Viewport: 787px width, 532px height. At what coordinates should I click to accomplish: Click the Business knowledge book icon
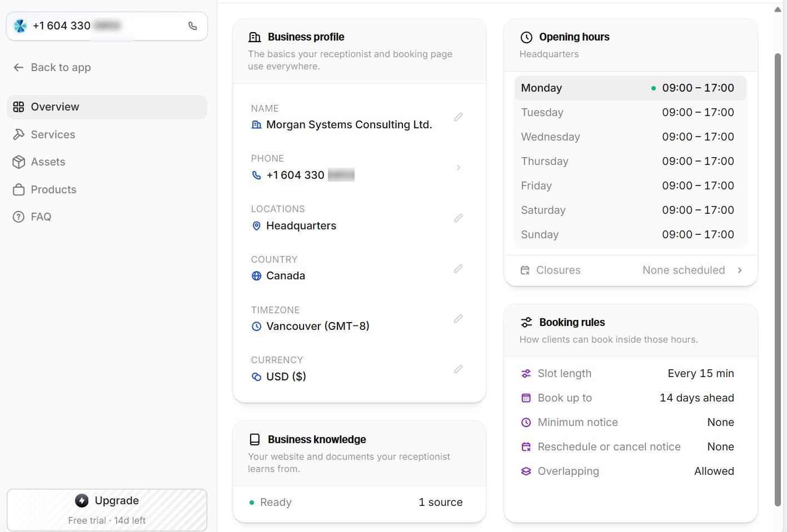[255, 440]
